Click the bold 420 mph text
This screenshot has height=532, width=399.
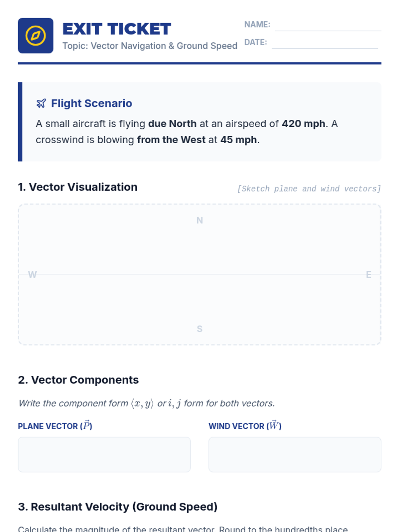click(303, 124)
